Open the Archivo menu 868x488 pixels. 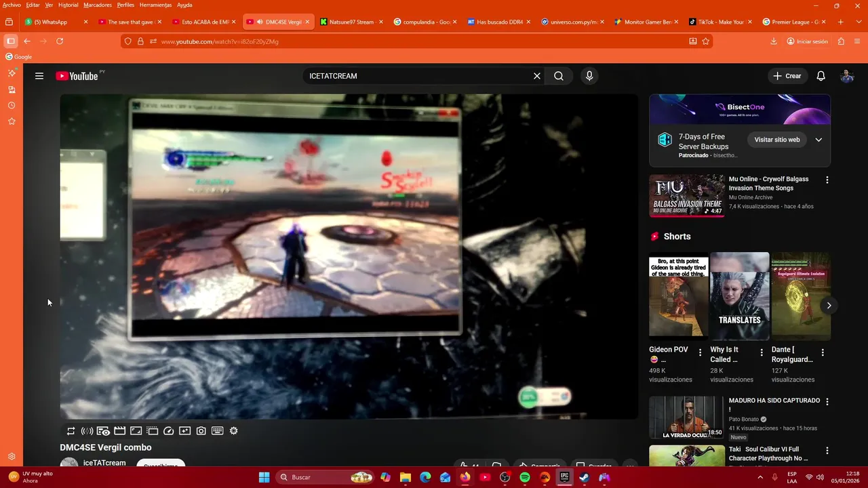pos(12,5)
